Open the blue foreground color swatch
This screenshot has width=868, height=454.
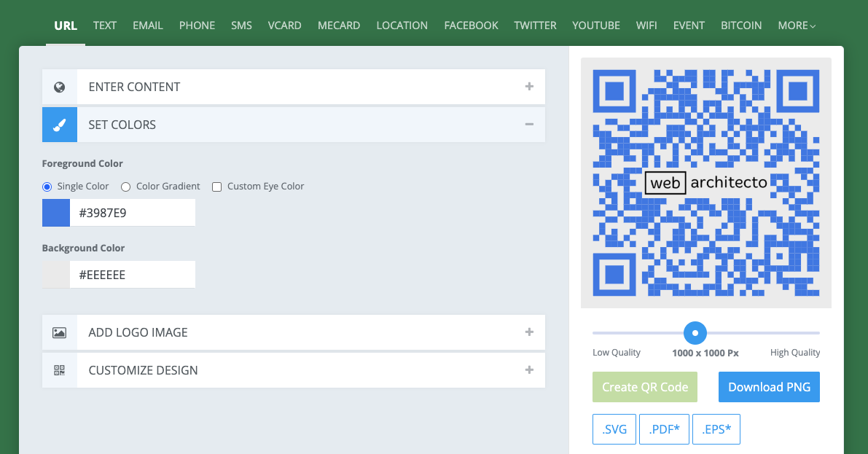(x=56, y=213)
